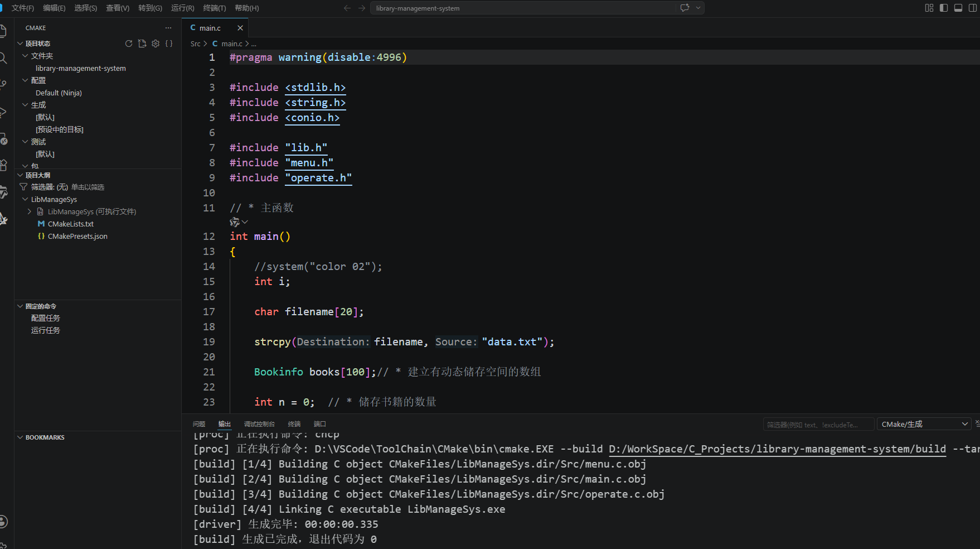
Task: Select library-management-system folder entry
Action: pyautogui.click(x=81, y=68)
